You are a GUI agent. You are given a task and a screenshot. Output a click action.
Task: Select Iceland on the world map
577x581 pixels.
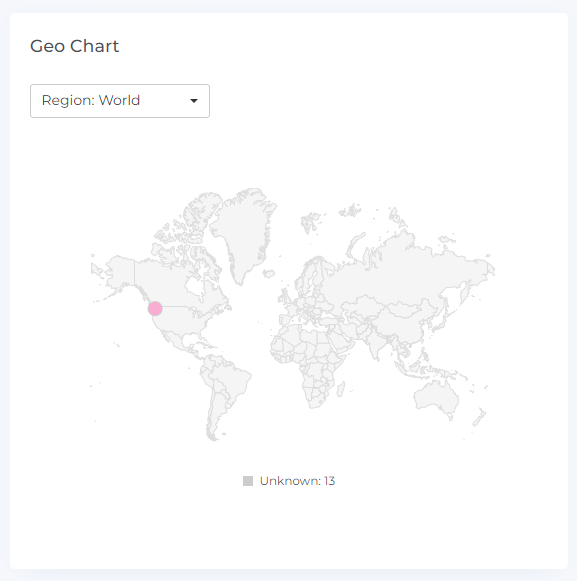pos(269,273)
